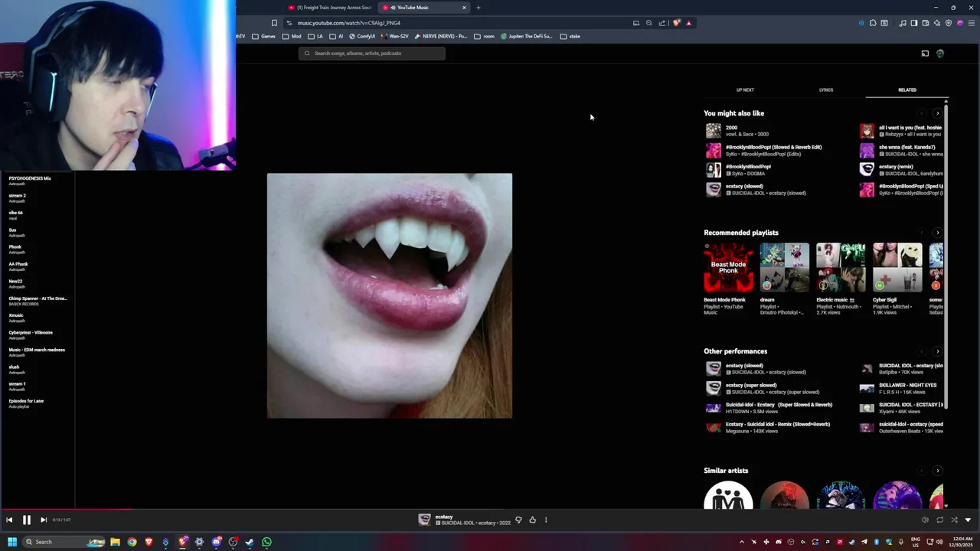
Task: Click the Windows taskbar Search box
Action: pyautogui.click(x=64, y=542)
